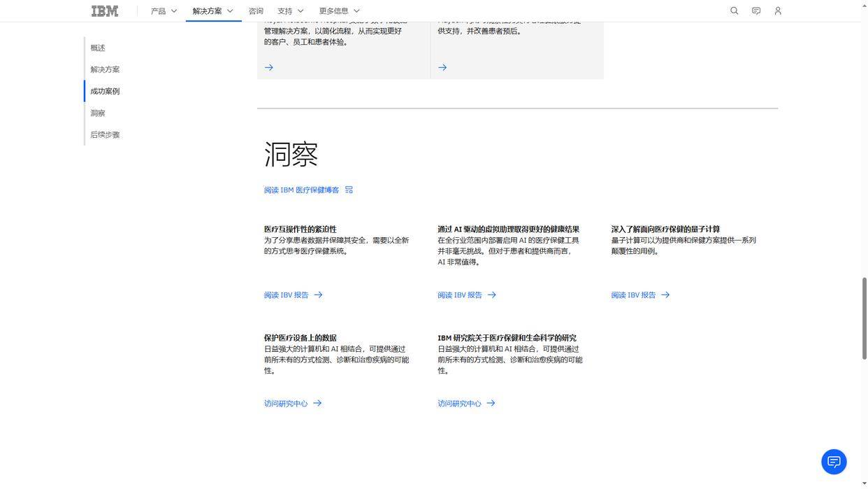Open the 咨询 menu

[x=255, y=9]
